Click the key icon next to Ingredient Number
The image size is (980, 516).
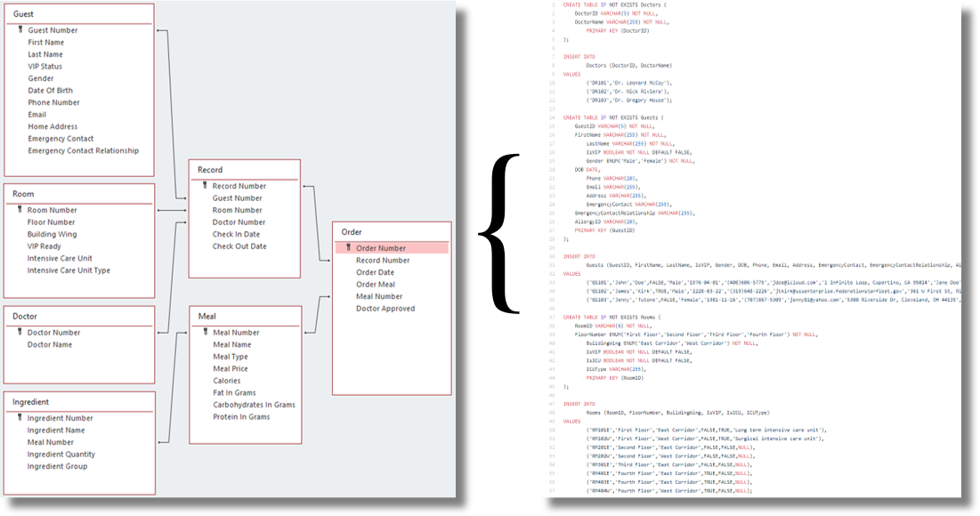[x=19, y=418]
